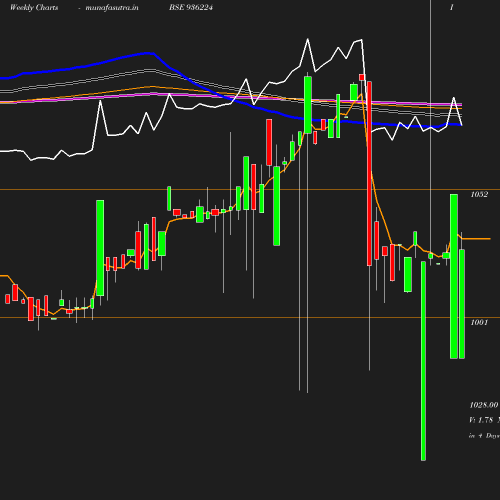Click the 'munafasutra.in' label

point(112,7)
